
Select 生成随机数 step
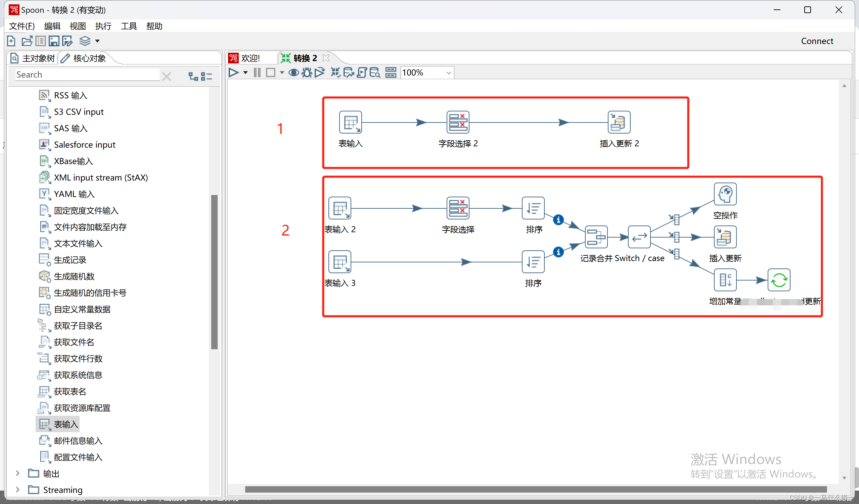[x=67, y=276]
